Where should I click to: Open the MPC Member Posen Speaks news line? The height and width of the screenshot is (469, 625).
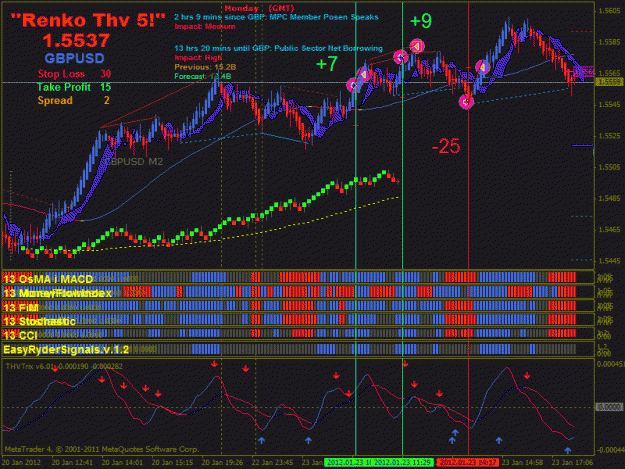tap(276, 17)
